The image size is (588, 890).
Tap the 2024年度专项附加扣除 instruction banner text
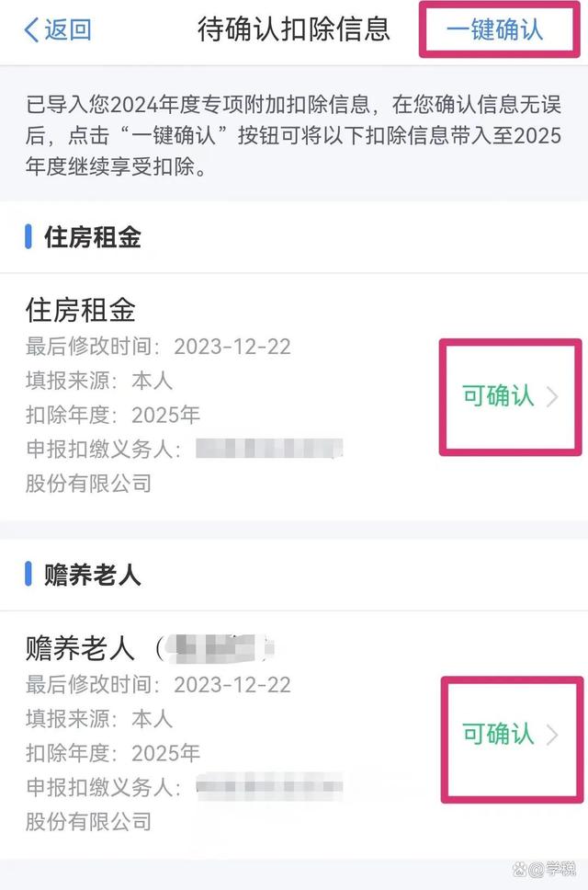coord(294,135)
